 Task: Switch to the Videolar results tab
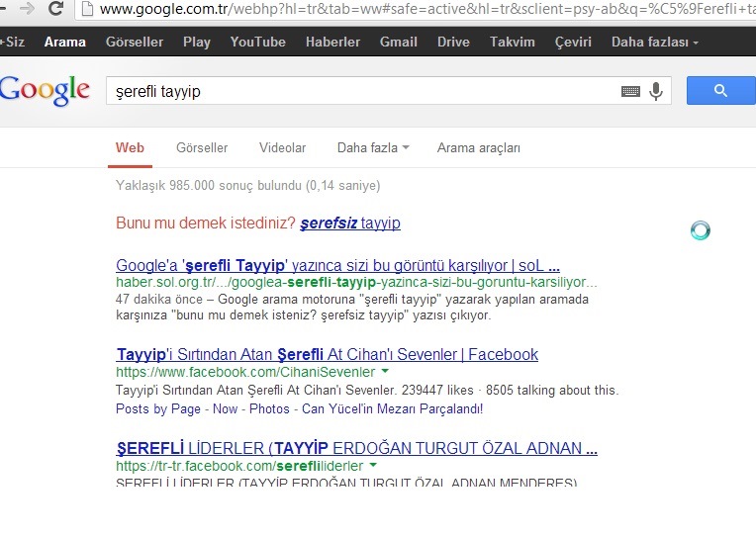coord(283,147)
